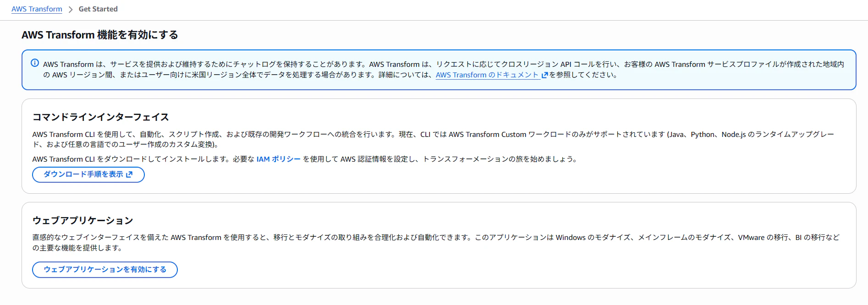Viewport: 868px width, 305px height.
Task: Click the sentence about downloading AWS Transform CLI
Action: 305,159
